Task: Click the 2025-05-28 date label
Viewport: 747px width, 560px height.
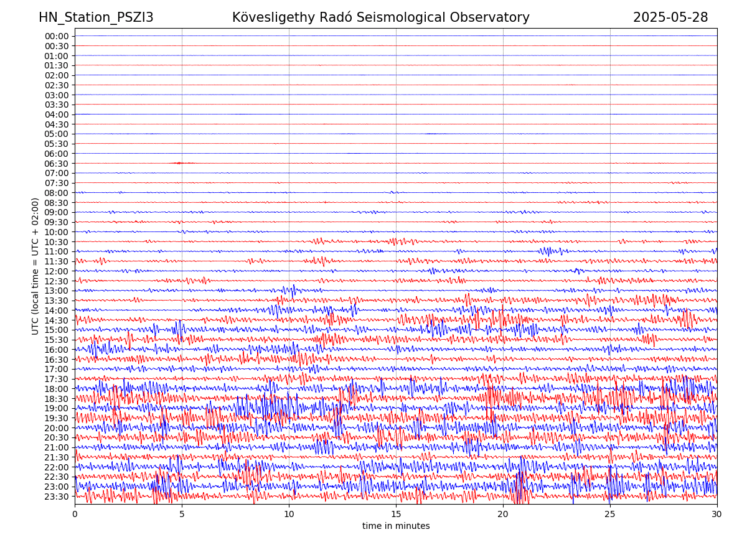Action: [670, 17]
